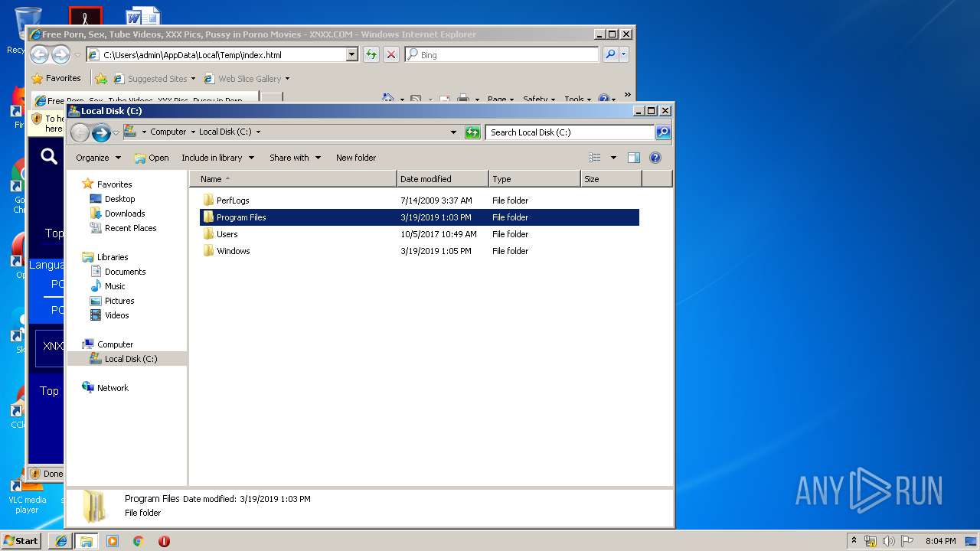Expand Local Disk (C:) breadcrumb arrow
The width and height of the screenshot is (980, 551).
coord(258,132)
